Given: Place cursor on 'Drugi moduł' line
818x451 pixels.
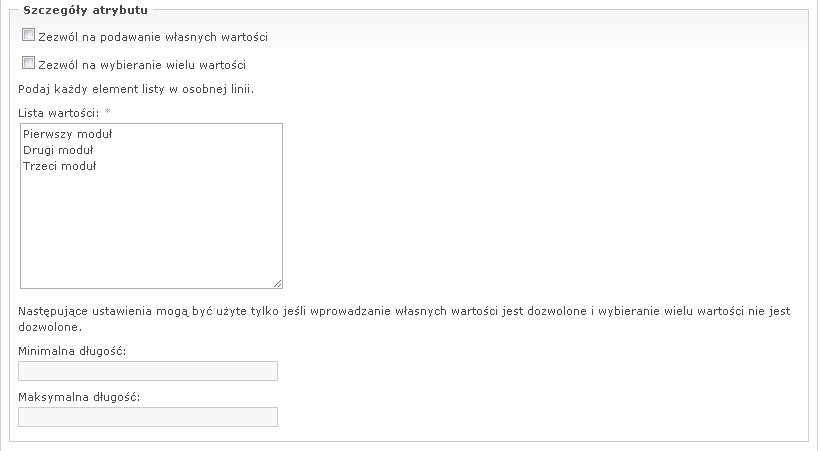Looking at the screenshot, I should click(x=58, y=150).
